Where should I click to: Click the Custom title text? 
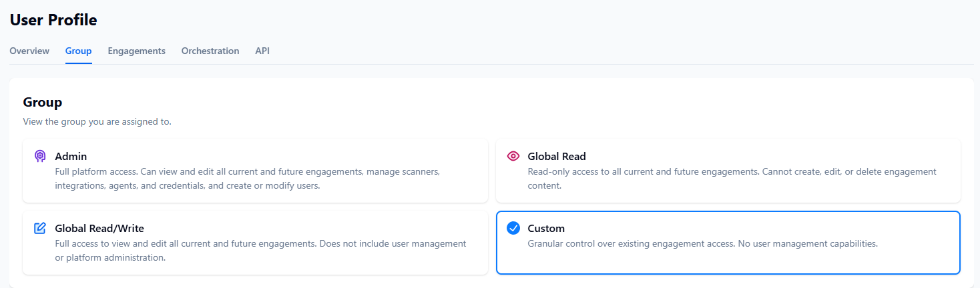pos(546,228)
